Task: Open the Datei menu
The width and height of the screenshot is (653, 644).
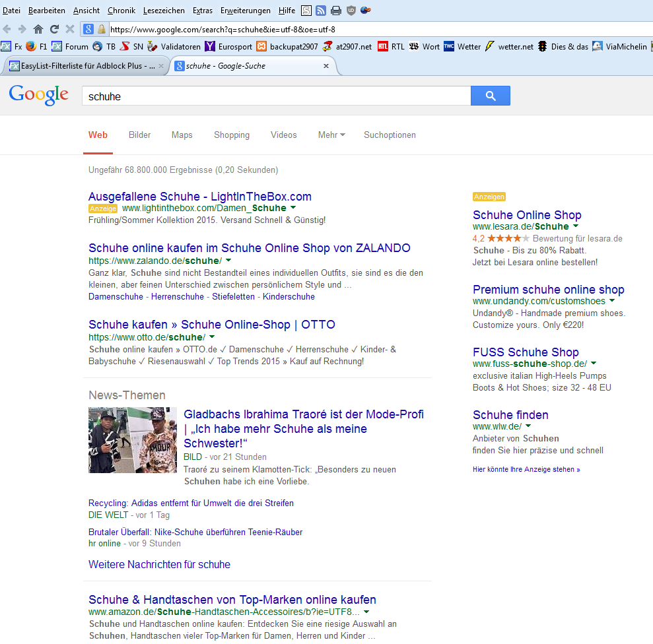Action: pyautogui.click(x=11, y=11)
